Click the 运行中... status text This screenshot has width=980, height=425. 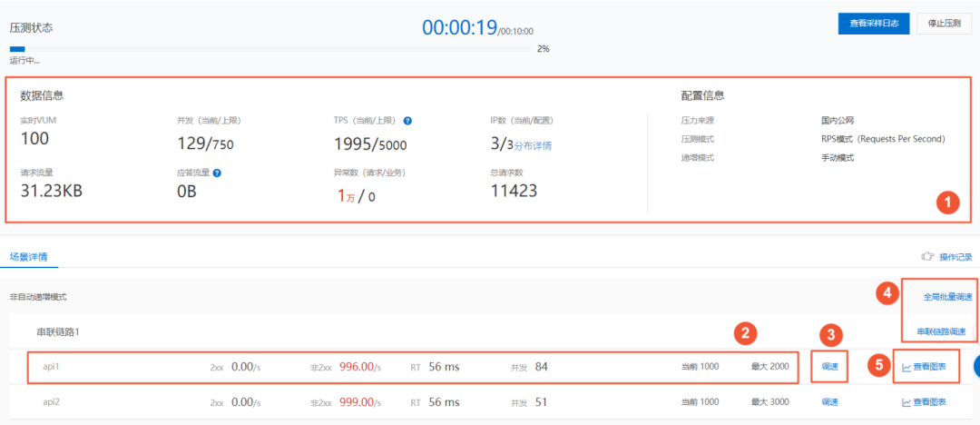(25, 61)
